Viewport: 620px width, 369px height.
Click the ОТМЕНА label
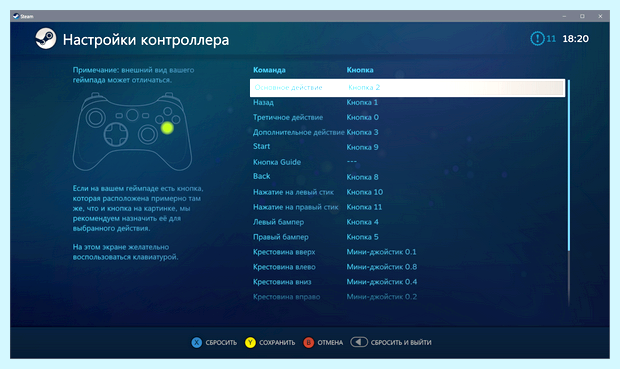click(330, 343)
